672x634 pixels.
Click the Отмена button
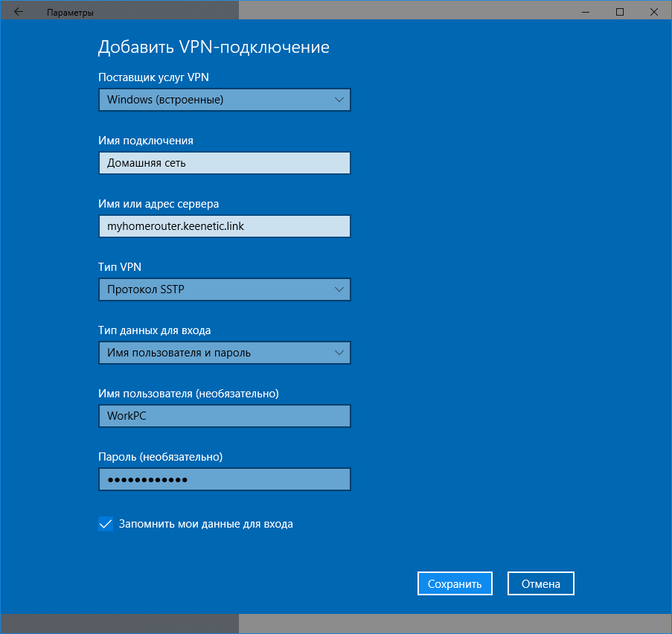(540, 584)
